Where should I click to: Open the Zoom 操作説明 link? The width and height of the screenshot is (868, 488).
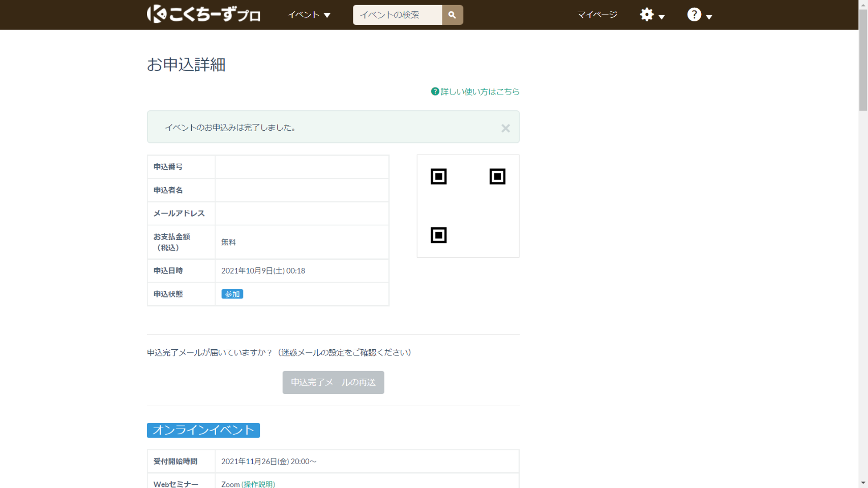[258, 484]
